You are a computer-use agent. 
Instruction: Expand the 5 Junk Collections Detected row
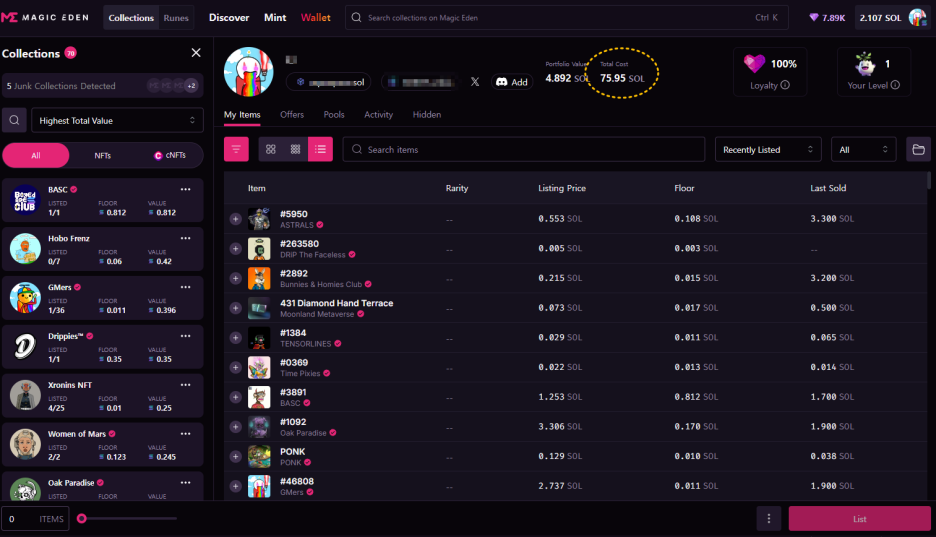[103, 85]
